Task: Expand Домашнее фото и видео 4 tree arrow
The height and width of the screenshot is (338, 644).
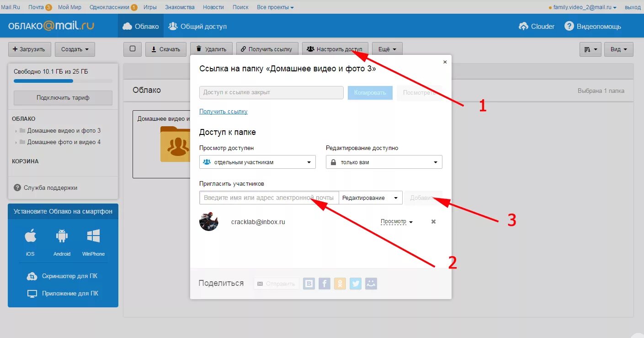Action: click(x=16, y=143)
